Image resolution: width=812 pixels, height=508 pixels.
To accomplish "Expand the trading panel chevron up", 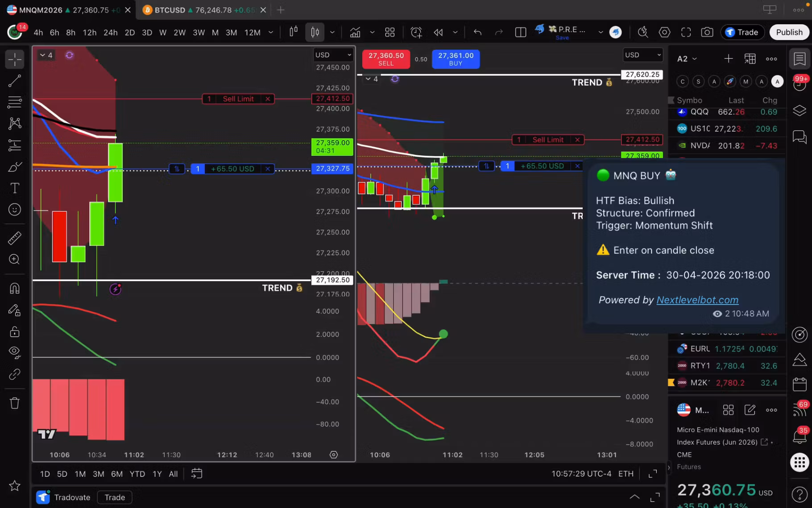I will pos(634,497).
